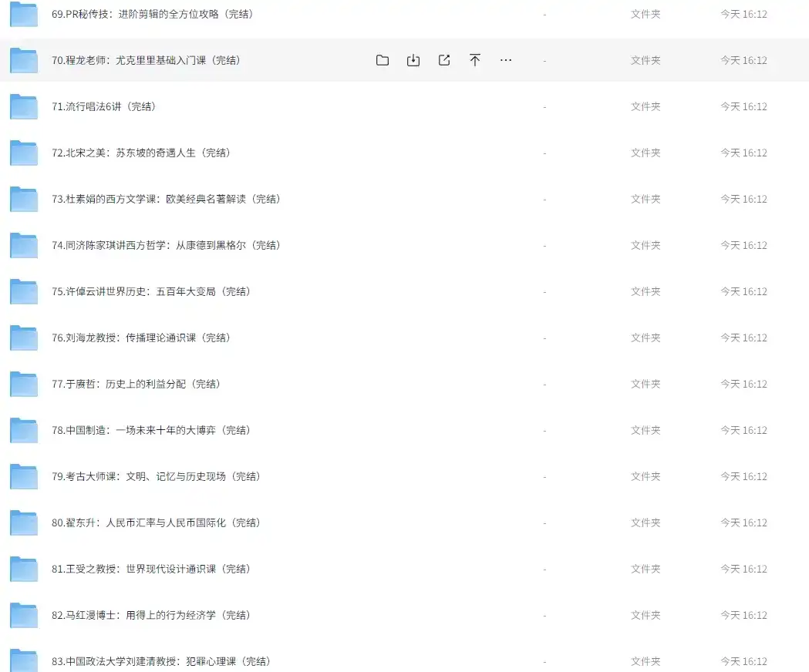Viewport: 809px width, 672px height.
Task: Open folder name 70.程龙老师：尤克里里基础入门课
Action: tap(147, 60)
